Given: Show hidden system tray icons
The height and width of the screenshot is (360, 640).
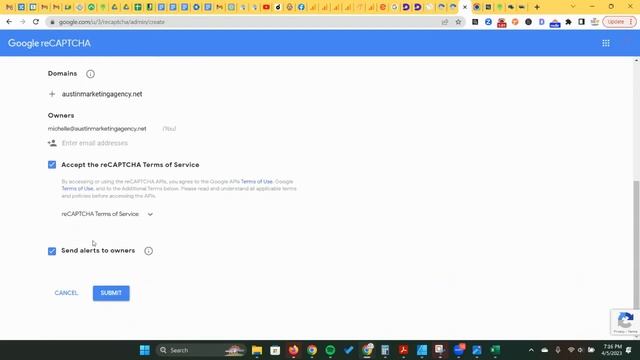Looking at the screenshot, I should [531, 350].
